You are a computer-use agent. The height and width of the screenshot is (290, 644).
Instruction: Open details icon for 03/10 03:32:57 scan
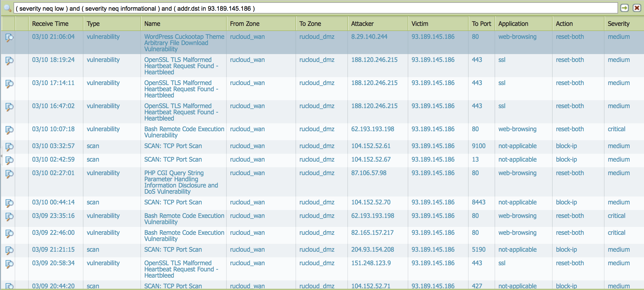point(9,147)
